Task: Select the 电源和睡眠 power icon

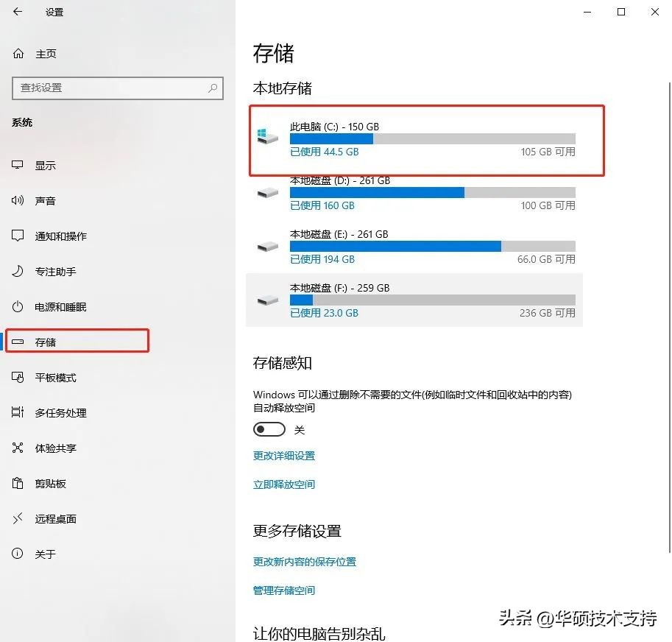Action: click(x=17, y=306)
